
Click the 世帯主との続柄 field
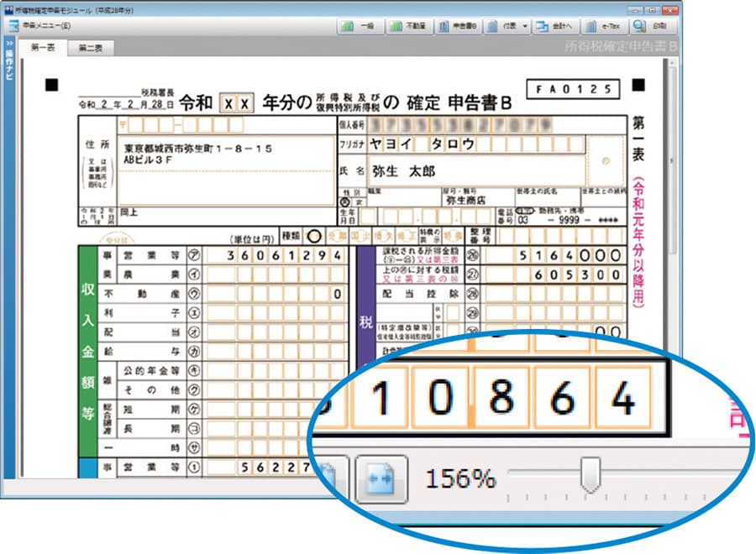[x=604, y=197]
